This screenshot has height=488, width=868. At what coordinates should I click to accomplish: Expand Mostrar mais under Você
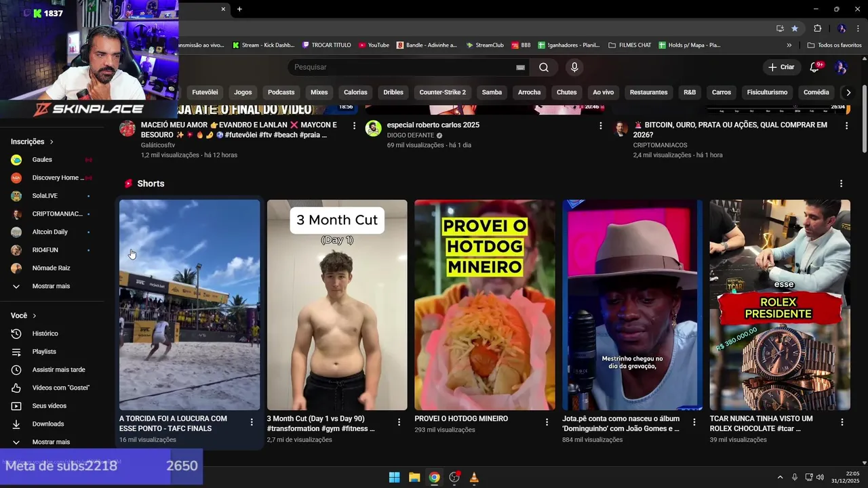click(52, 442)
